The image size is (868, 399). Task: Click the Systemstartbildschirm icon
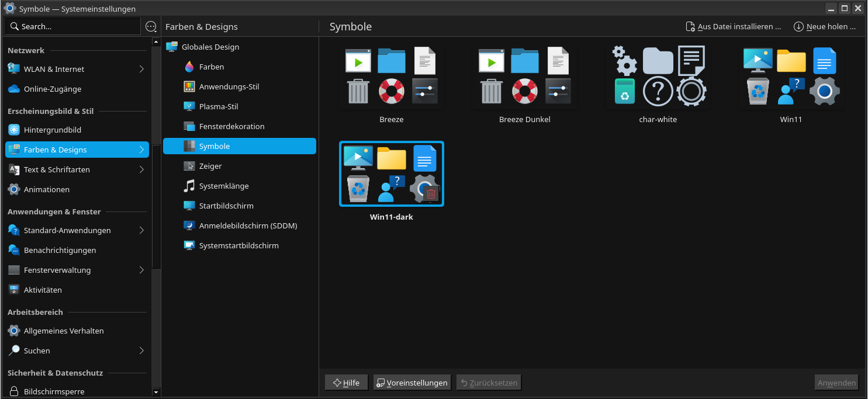point(189,245)
